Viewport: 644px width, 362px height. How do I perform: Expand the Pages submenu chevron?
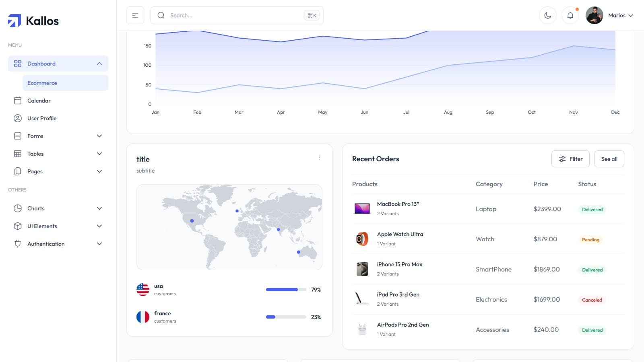pos(99,171)
